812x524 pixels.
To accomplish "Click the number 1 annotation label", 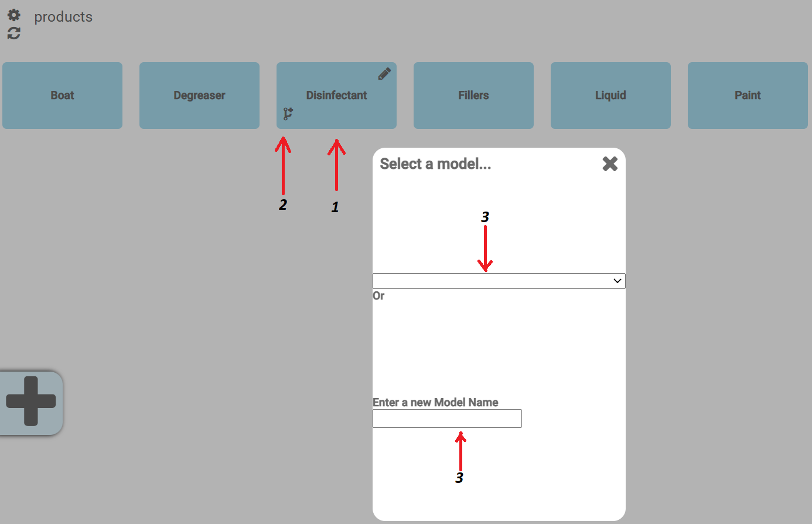I will (335, 207).
